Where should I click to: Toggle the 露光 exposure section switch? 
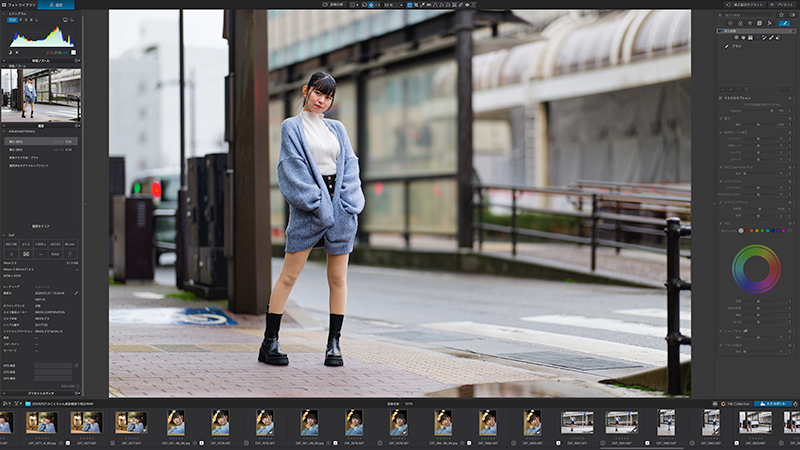point(791,118)
